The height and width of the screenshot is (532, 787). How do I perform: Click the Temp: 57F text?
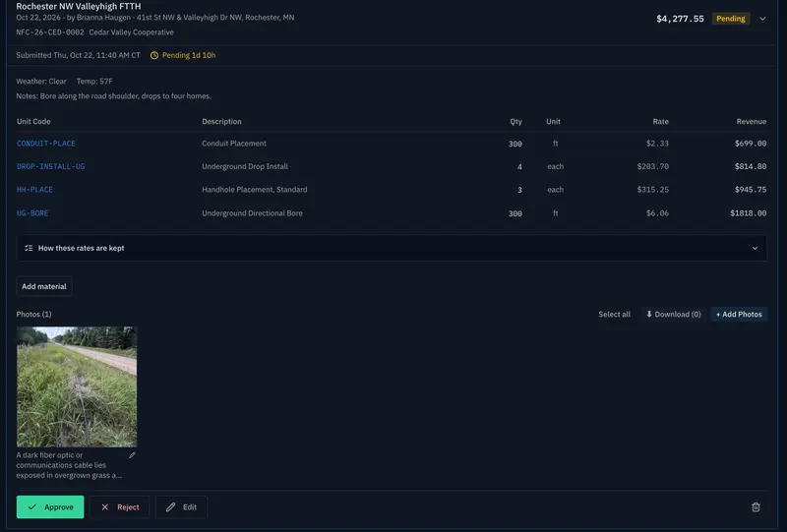(x=94, y=82)
